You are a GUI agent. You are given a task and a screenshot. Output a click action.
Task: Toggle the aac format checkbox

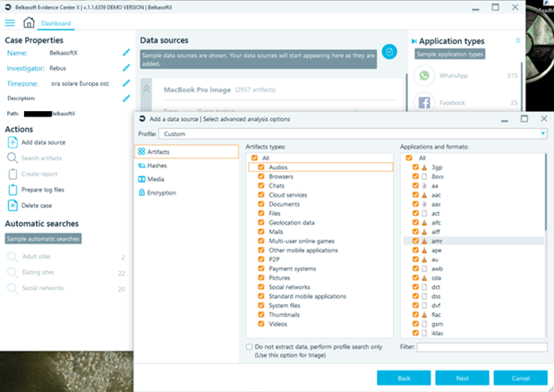click(415, 194)
